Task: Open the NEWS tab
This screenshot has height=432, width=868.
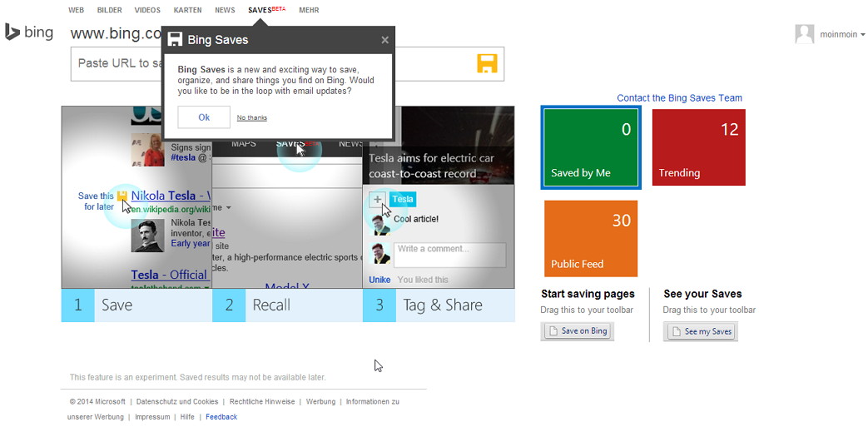Action: [x=225, y=10]
